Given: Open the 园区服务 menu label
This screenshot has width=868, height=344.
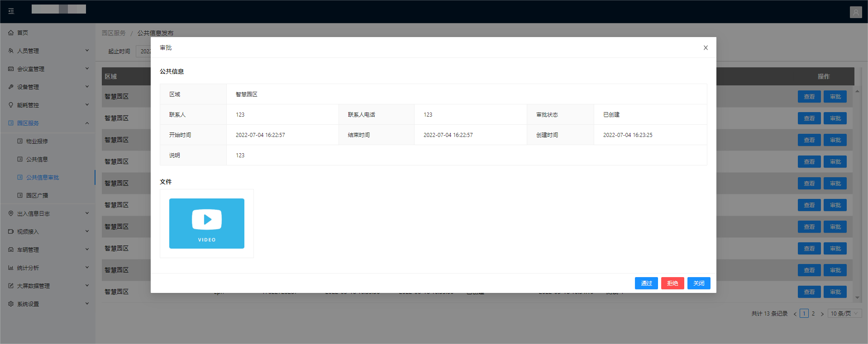Looking at the screenshot, I should 28,123.
